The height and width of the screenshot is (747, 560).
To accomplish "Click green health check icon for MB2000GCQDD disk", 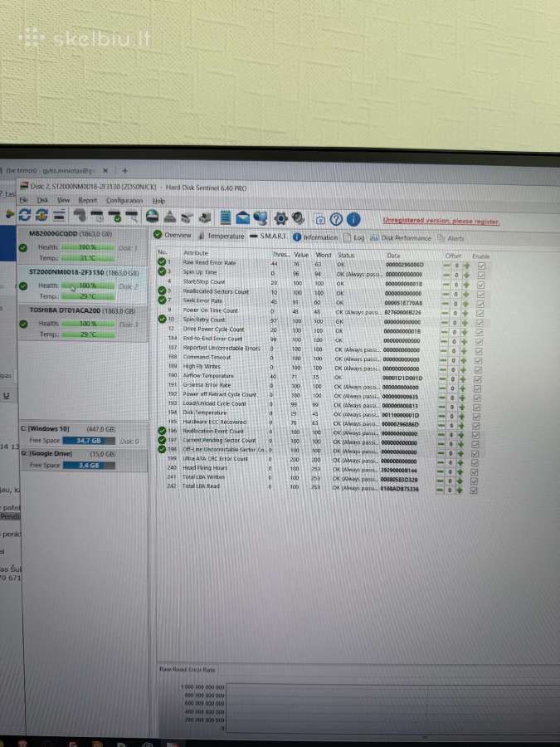I will tap(22, 247).
